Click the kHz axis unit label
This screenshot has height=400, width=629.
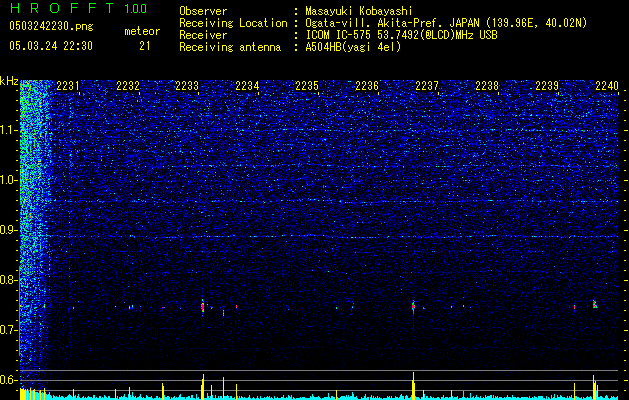pyautogui.click(x=9, y=81)
